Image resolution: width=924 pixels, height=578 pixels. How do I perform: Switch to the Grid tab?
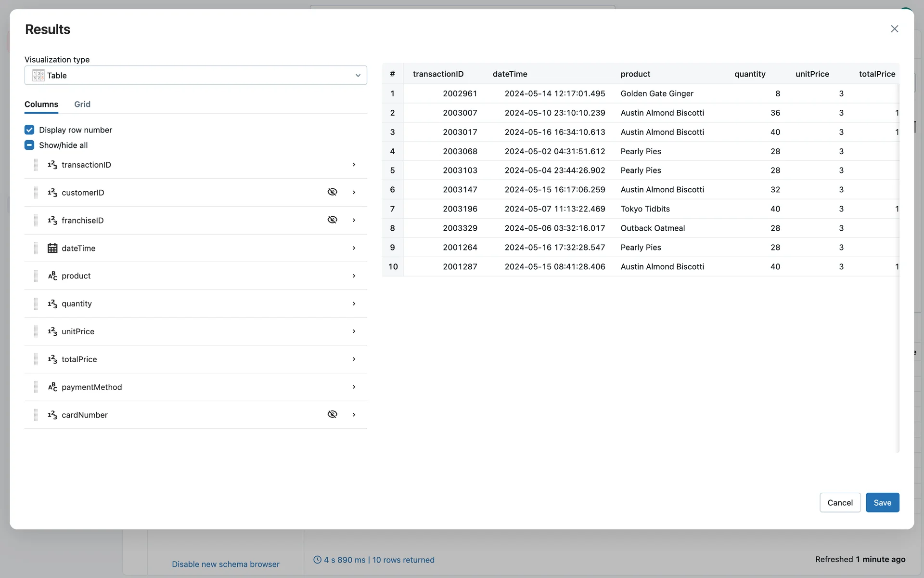82,104
